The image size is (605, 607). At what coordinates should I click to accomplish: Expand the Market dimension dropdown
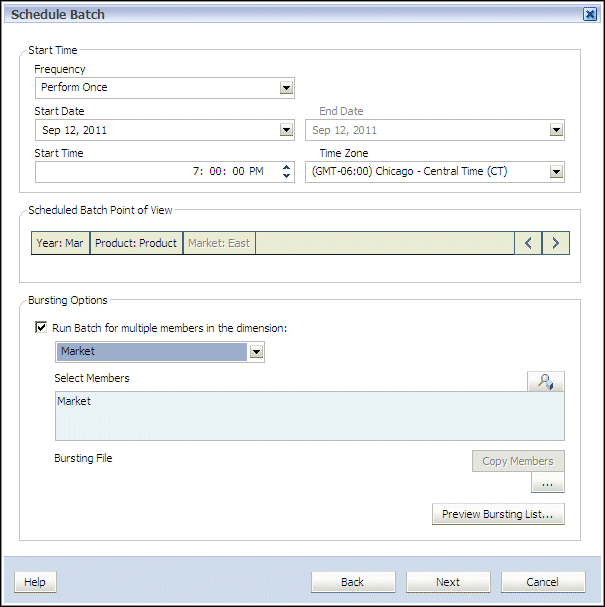pos(257,352)
